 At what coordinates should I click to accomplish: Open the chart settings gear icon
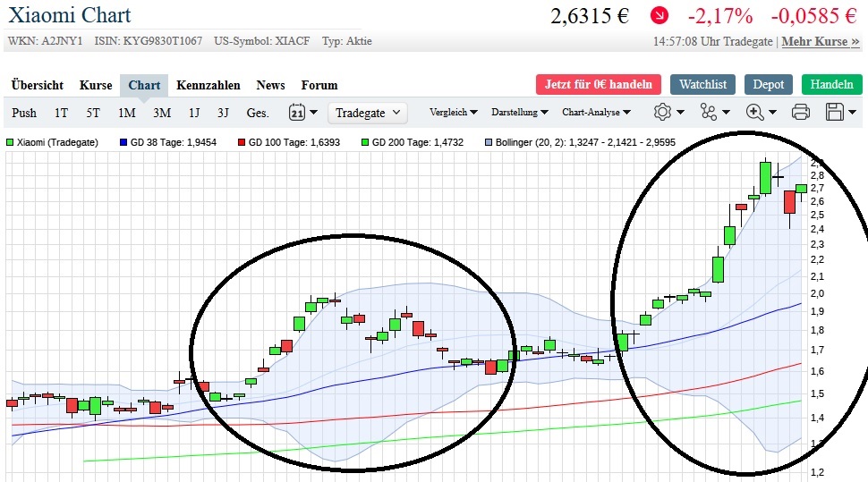point(662,113)
